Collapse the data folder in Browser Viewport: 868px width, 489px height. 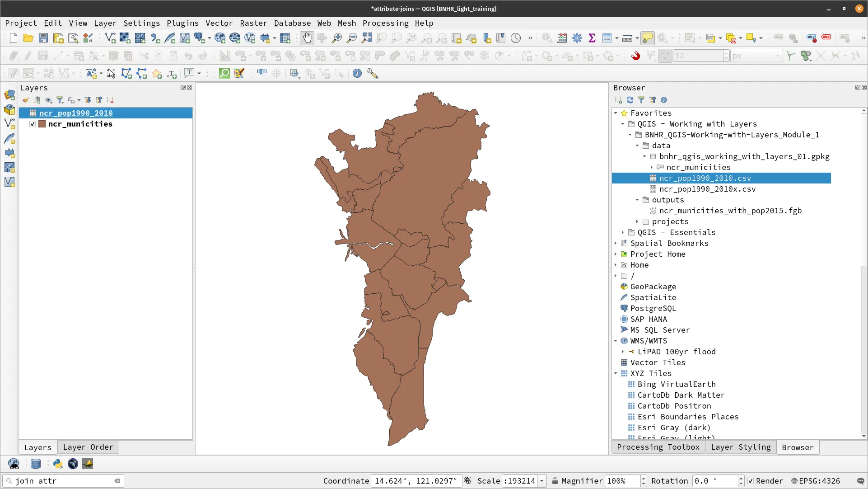[637, 146]
